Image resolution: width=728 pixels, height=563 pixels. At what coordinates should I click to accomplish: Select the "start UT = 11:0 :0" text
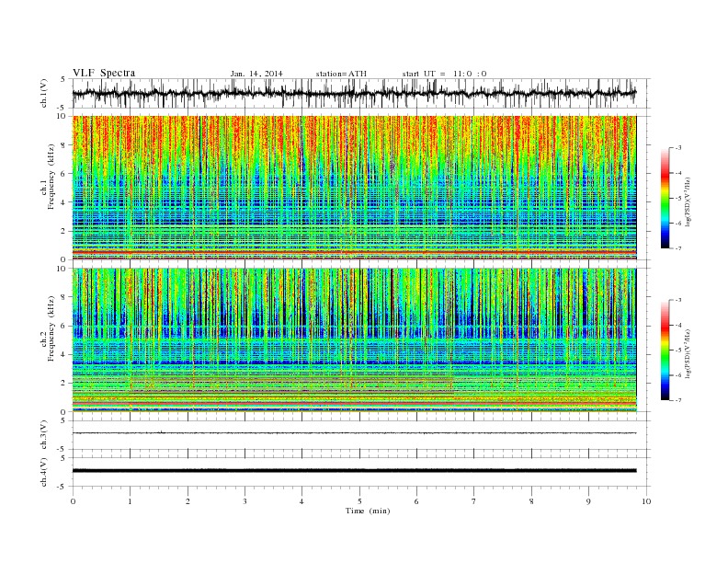(x=444, y=74)
